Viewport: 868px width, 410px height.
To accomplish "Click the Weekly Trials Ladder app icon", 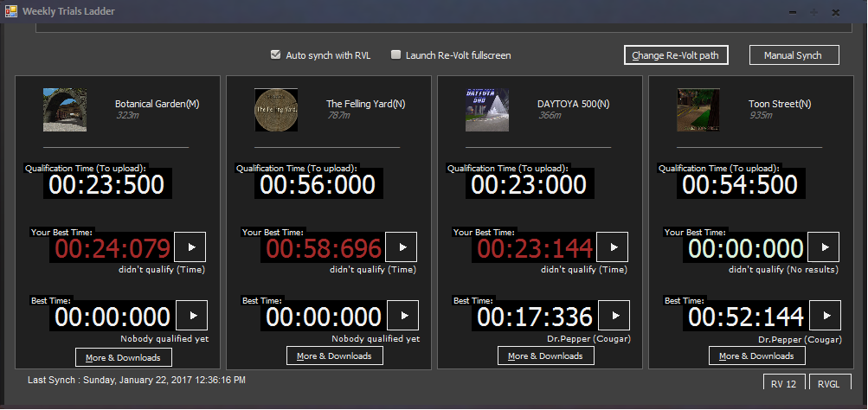I will click(x=11, y=11).
